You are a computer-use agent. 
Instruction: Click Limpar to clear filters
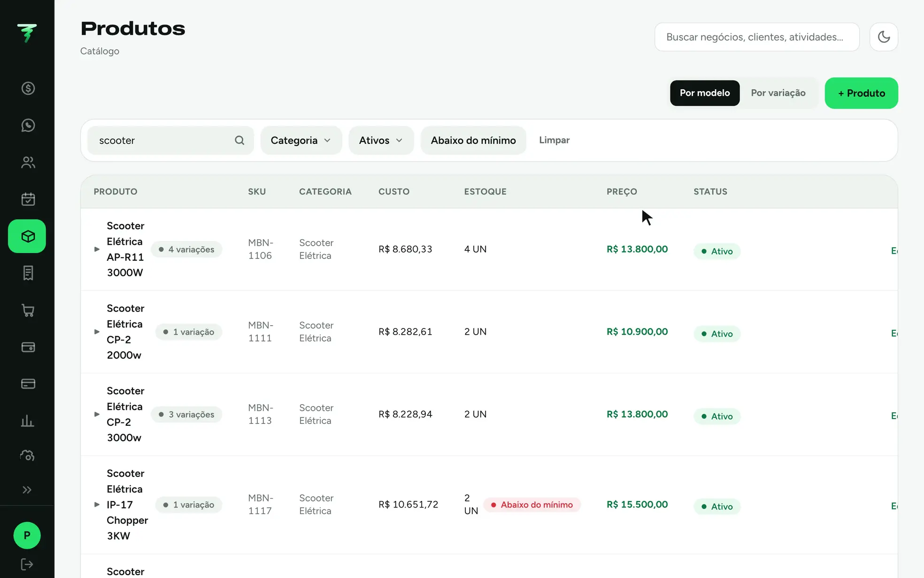tap(554, 140)
